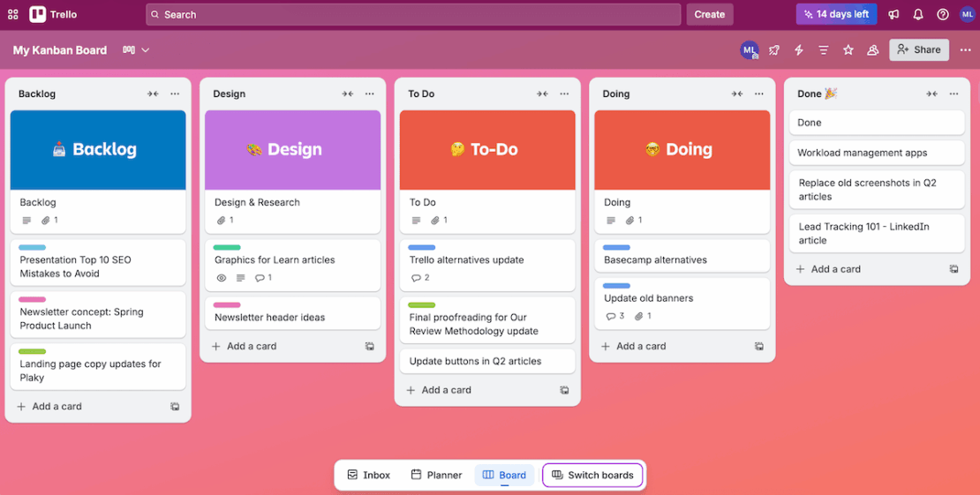The height and width of the screenshot is (495, 980).
Task: Star the My Kanban Board
Action: point(848,50)
